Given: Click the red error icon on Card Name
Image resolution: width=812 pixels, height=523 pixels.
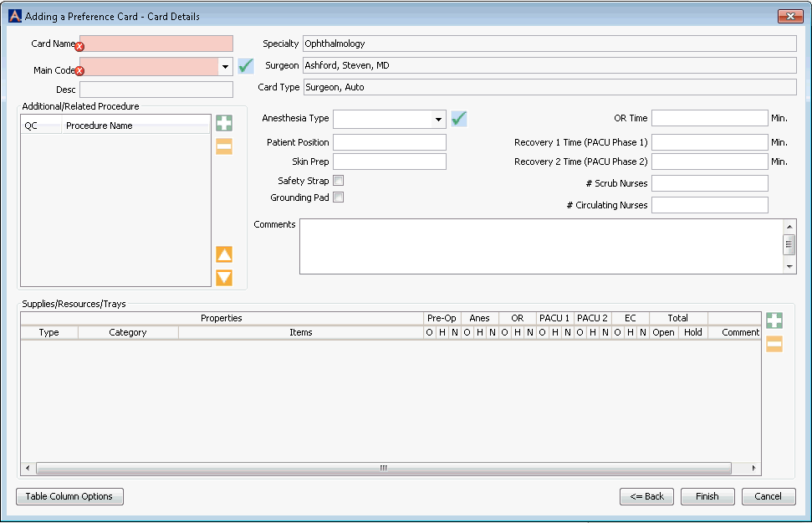Looking at the screenshot, I should [x=79, y=47].
